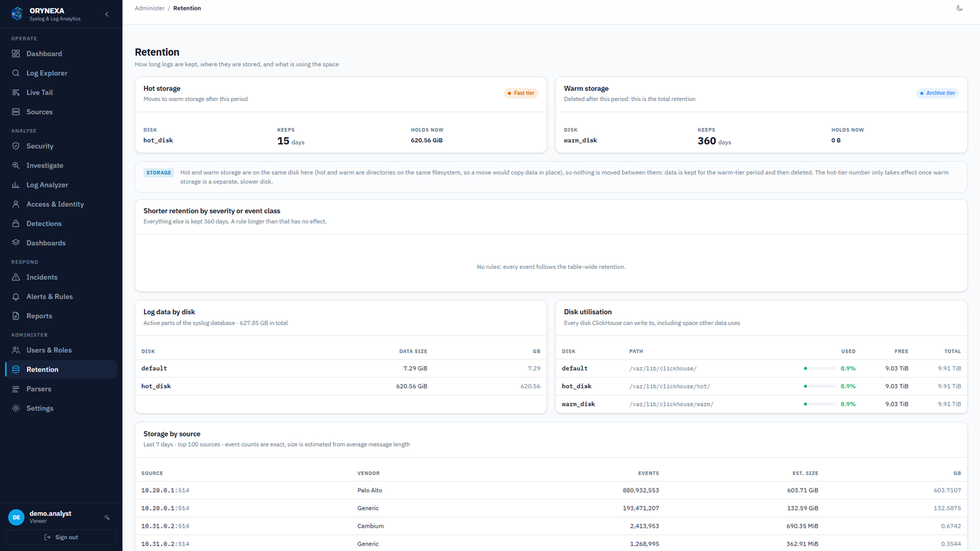Click the Live Tail icon

[16, 92]
